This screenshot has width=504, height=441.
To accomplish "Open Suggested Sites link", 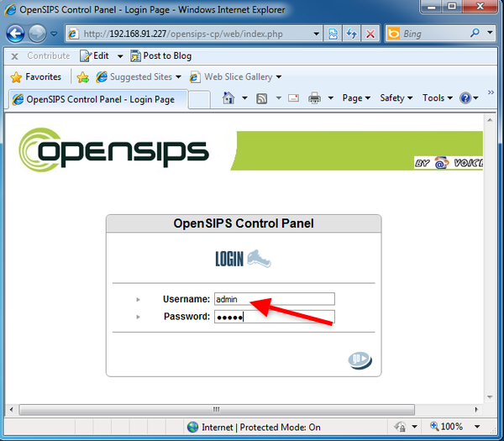I will (139, 76).
